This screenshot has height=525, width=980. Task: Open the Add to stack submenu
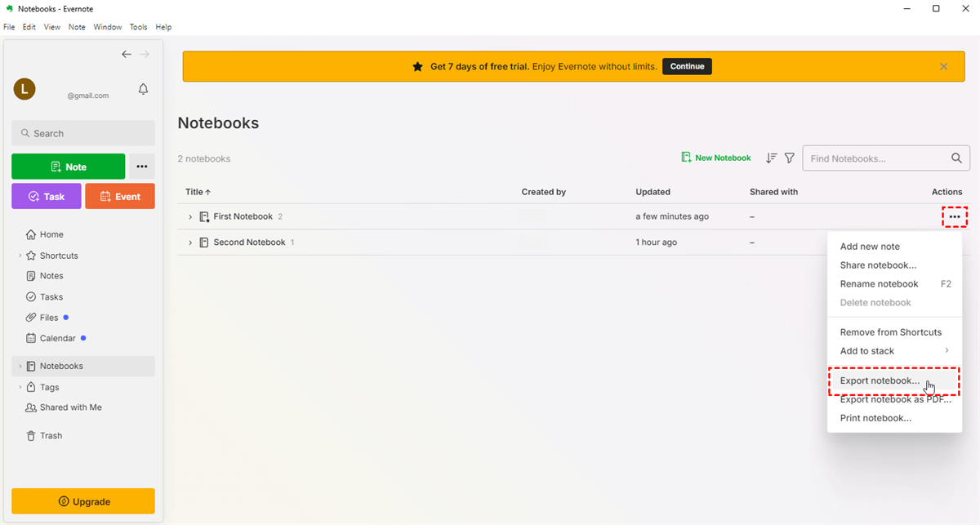[894, 351]
